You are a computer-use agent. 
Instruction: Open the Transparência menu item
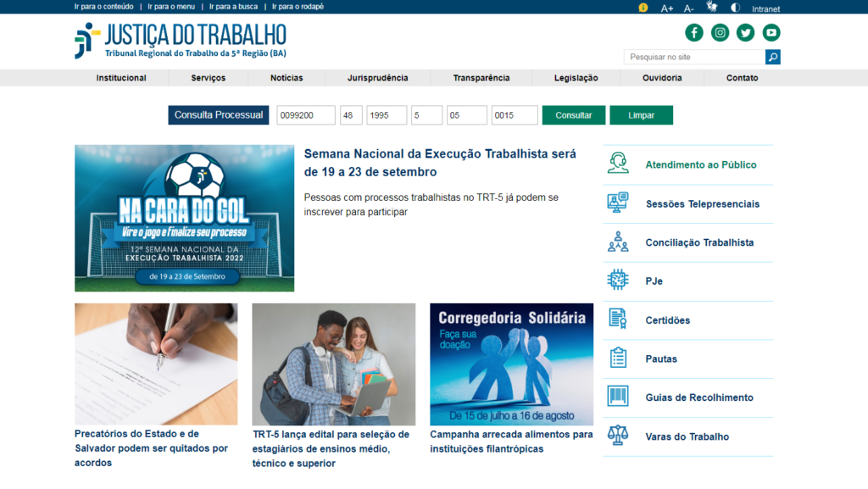pyautogui.click(x=481, y=78)
